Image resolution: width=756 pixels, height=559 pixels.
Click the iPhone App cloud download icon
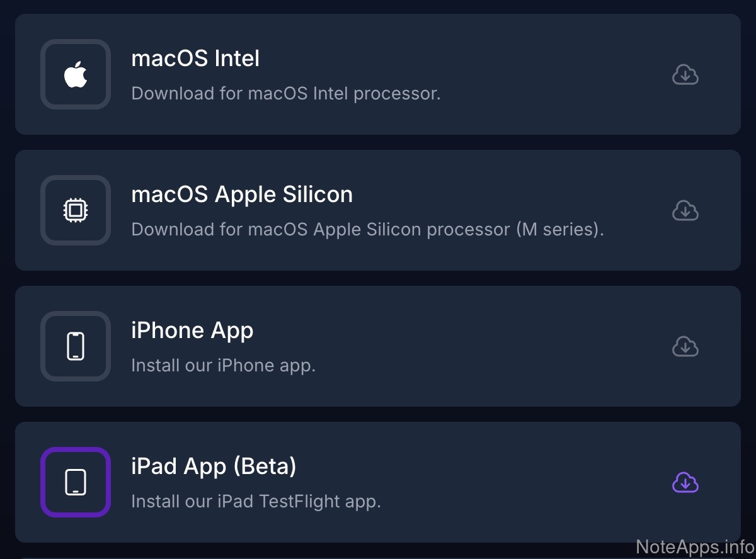pyautogui.click(x=685, y=346)
